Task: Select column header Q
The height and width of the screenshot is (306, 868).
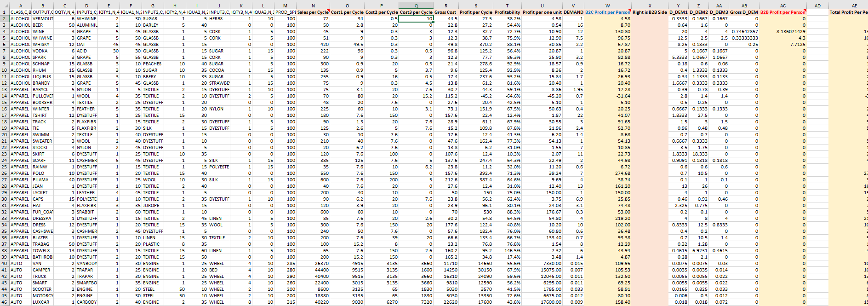Action: (417, 6)
